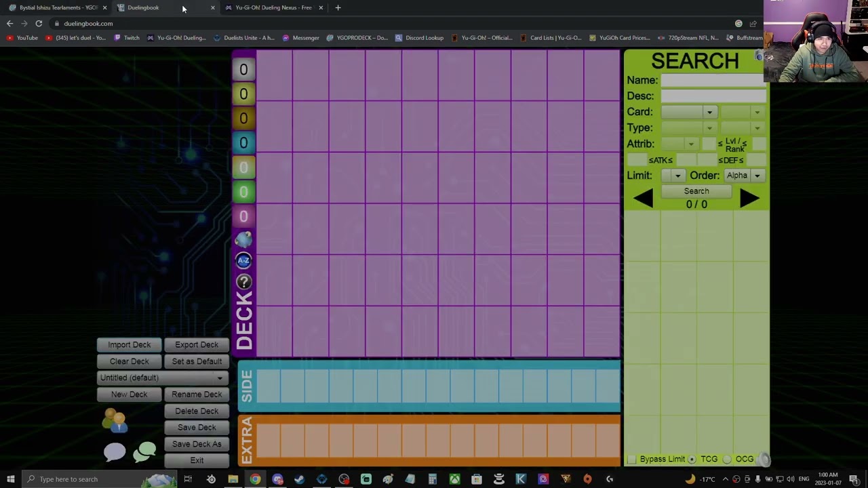Click the blue deck counter tile
The image size is (868, 488).
(243, 143)
